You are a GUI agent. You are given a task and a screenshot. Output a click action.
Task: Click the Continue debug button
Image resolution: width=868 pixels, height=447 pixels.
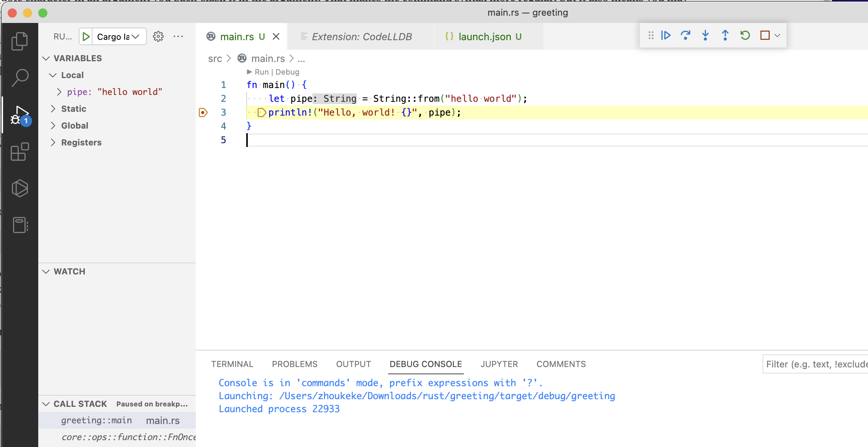(x=666, y=36)
